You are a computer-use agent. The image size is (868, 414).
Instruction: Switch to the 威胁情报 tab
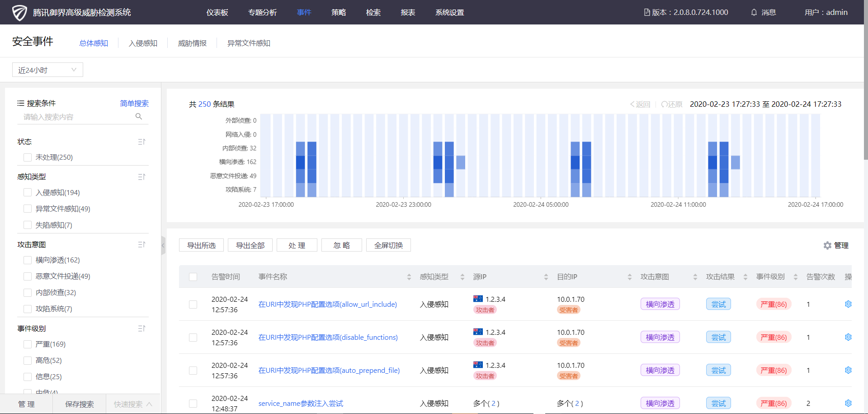(192, 43)
